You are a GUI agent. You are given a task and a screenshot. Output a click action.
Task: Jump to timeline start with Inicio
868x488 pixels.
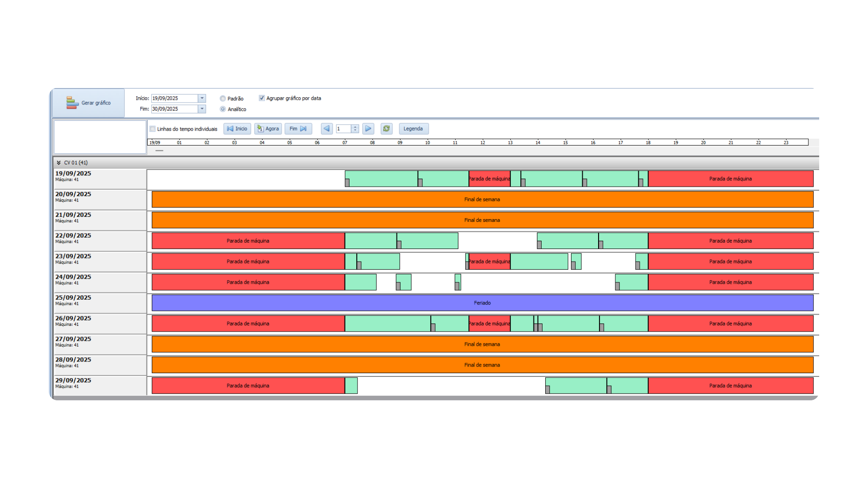pos(237,129)
